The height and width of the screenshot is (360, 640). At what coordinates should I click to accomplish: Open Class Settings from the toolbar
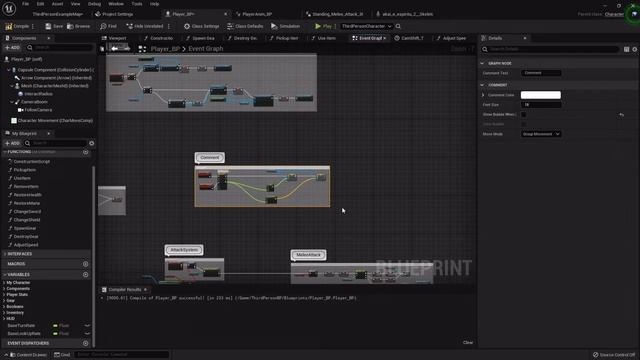pyautogui.click(x=201, y=26)
